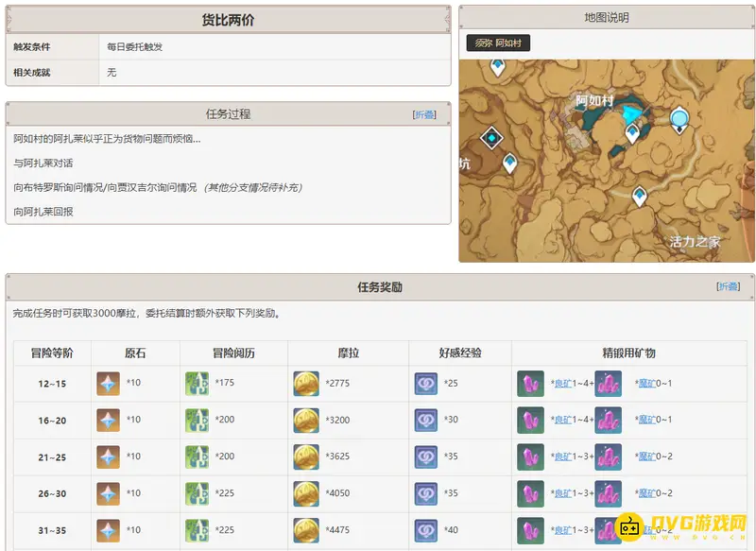Viewport: 756px width, 551px height.
Task: Click the blue-backed ore icon in the 16~20 row
Action: [608, 420]
